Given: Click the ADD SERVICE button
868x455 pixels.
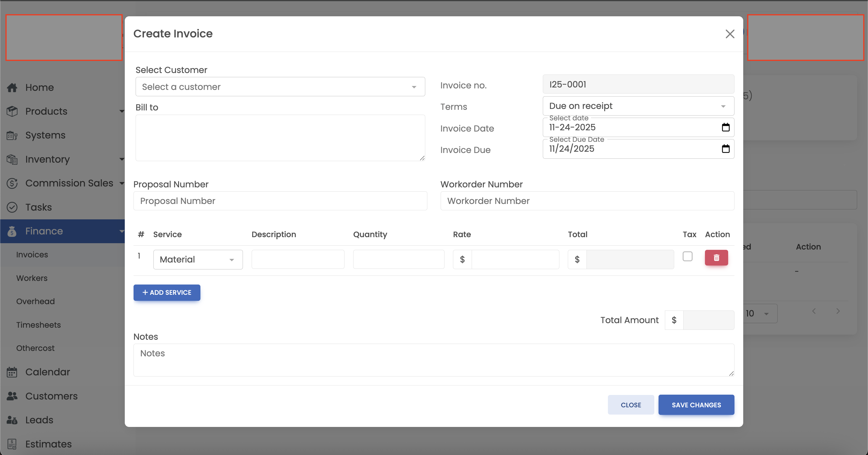Looking at the screenshot, I should pyautogui.click(x=167, y=292).
